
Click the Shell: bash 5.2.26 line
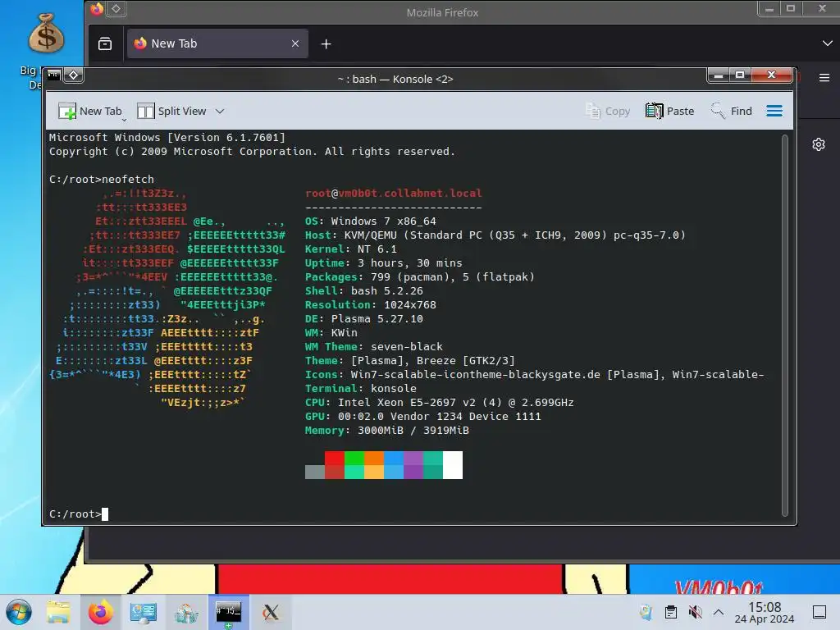(363, 290)
